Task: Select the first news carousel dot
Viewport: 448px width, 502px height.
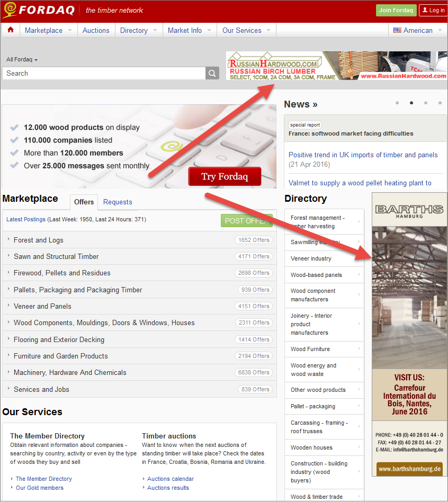Action: (397, 103)
